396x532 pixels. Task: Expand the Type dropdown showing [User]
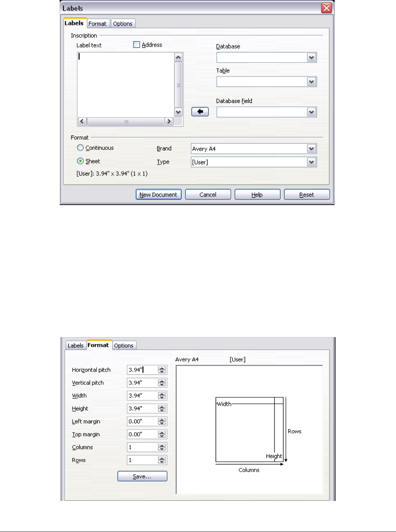(x=311, y=162)
